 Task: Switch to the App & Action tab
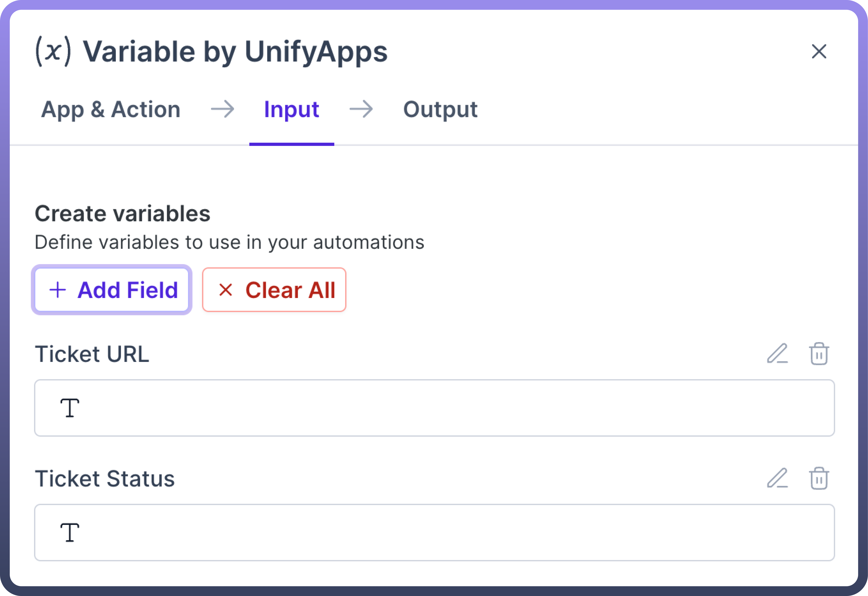(111, 109)
